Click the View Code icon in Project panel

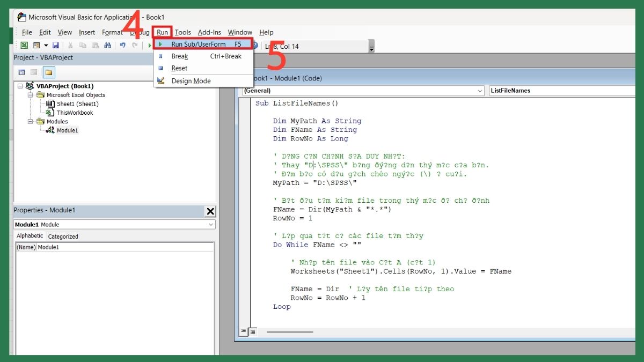21,72
